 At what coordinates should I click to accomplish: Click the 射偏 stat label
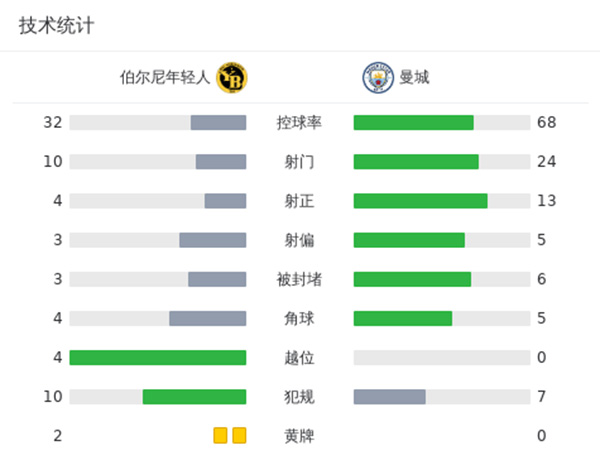[x=299, y=240]
